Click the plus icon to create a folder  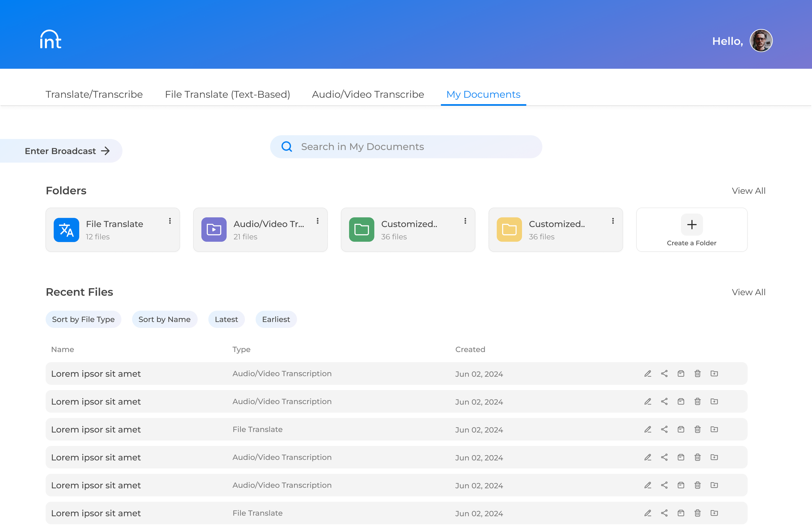pos(691,225)
